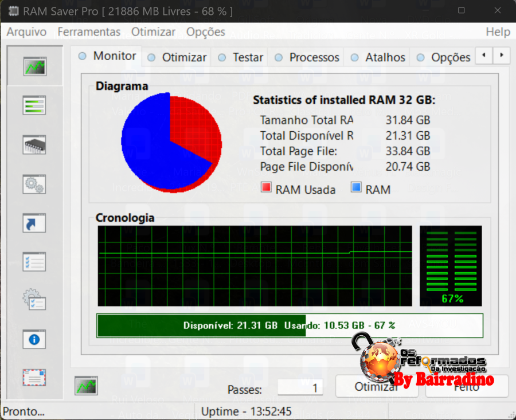
Task: Open the checklist options sidebar icon
Action: click(34, 262)
